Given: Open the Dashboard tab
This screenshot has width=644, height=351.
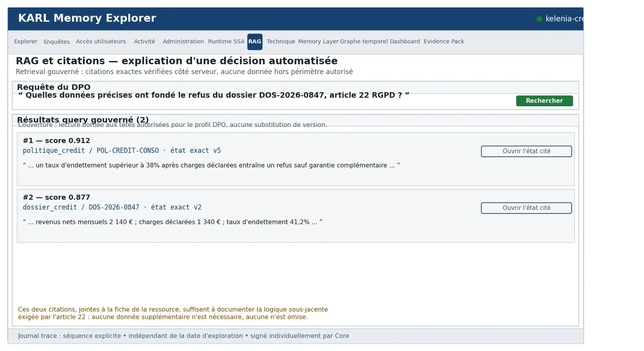Looking at the screenshot, I should tap(405, 42).
